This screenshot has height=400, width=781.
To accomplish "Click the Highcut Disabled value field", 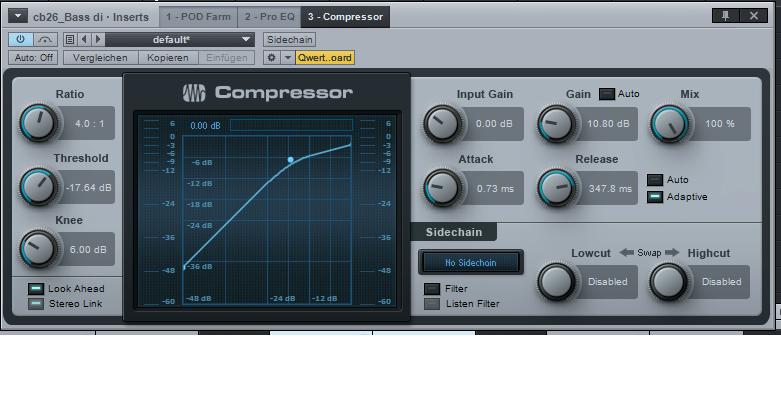I will (721, 281).
